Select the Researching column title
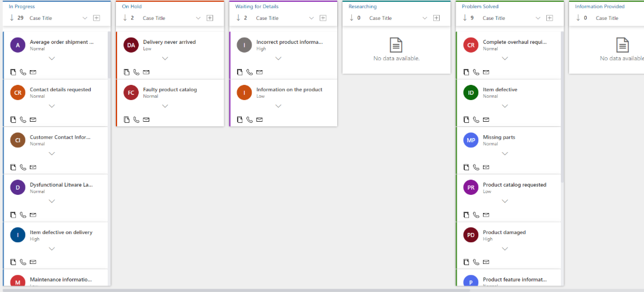Viewport: 644px width, 292px height. 362,6
